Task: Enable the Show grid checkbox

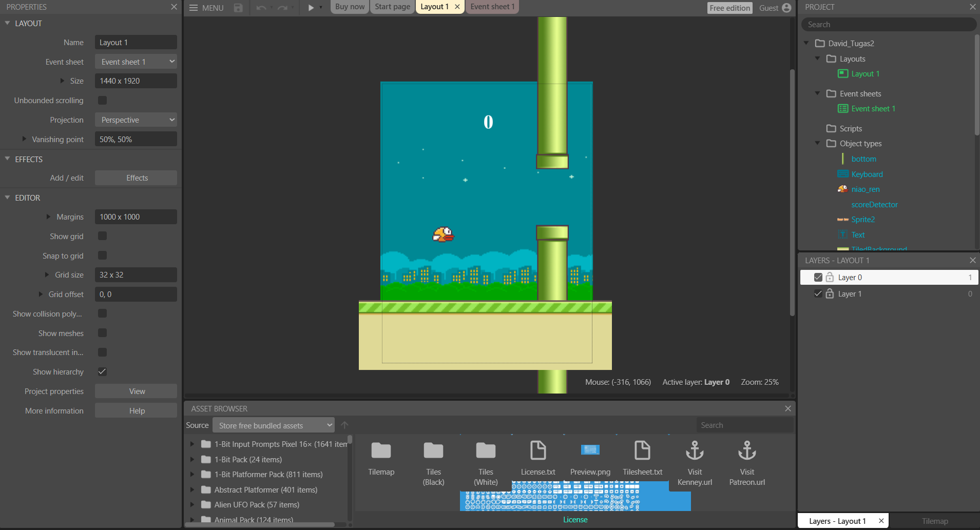Action: click(102, 236)
